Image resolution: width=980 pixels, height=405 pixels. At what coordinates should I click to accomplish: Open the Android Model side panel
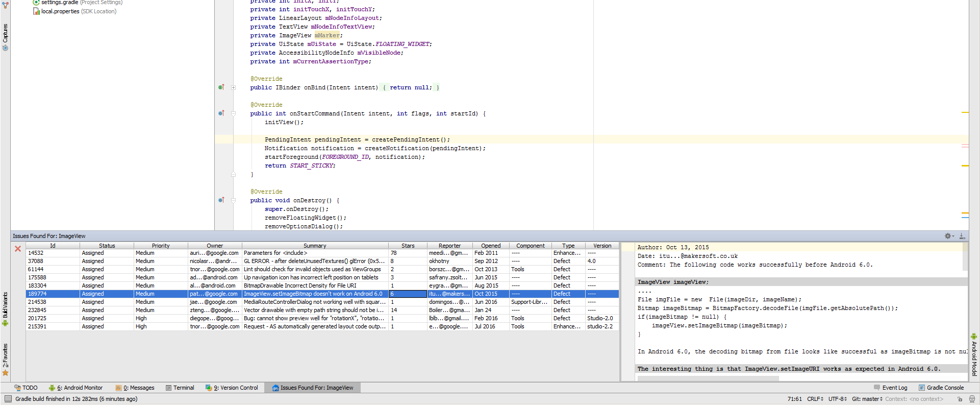point(974,355)
